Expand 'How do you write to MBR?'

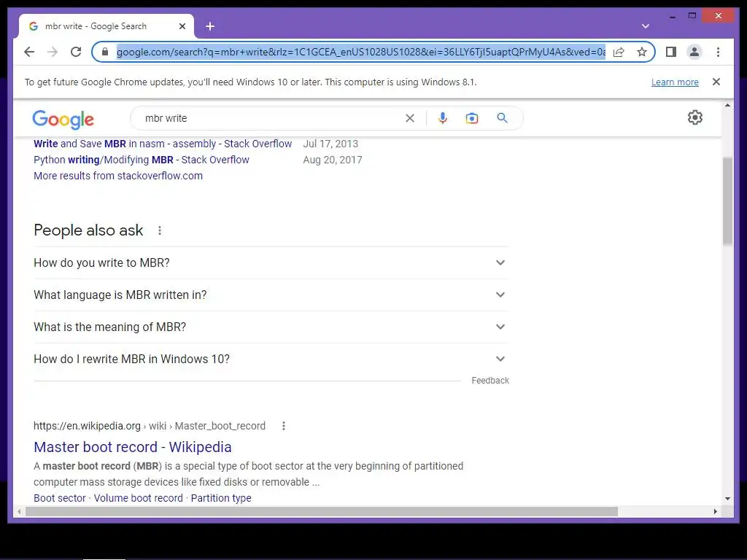click(x=271, y=262)
